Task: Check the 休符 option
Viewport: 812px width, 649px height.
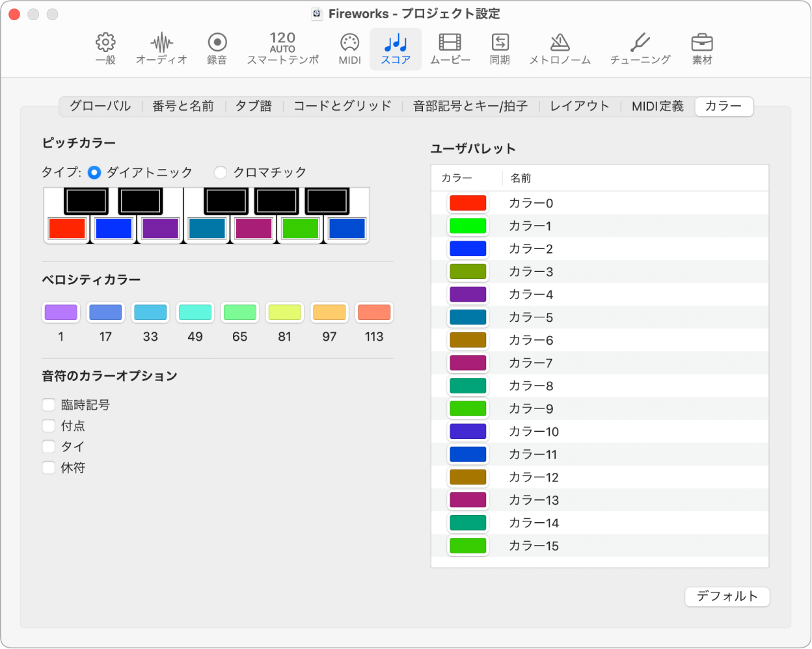Action: [x=48, y=467]
